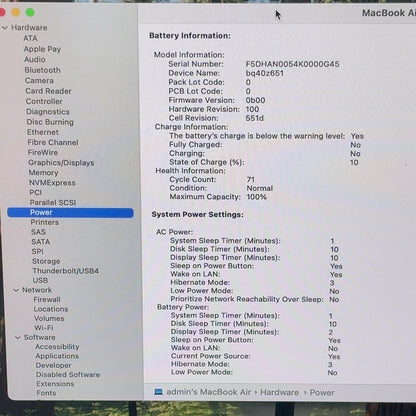This screenshot has height=416, width=416.
Task: Click Power in the path bar
Action: point(322,393)
